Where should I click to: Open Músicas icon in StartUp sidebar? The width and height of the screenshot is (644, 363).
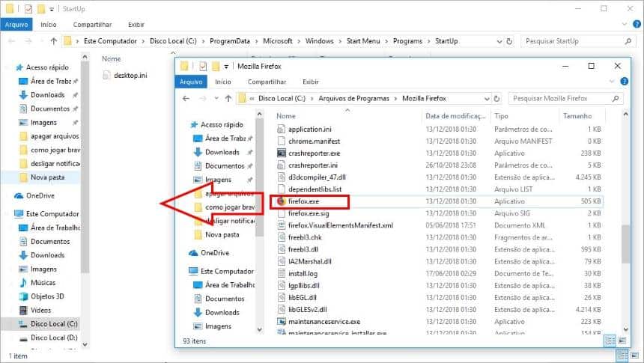click(23, 282)
